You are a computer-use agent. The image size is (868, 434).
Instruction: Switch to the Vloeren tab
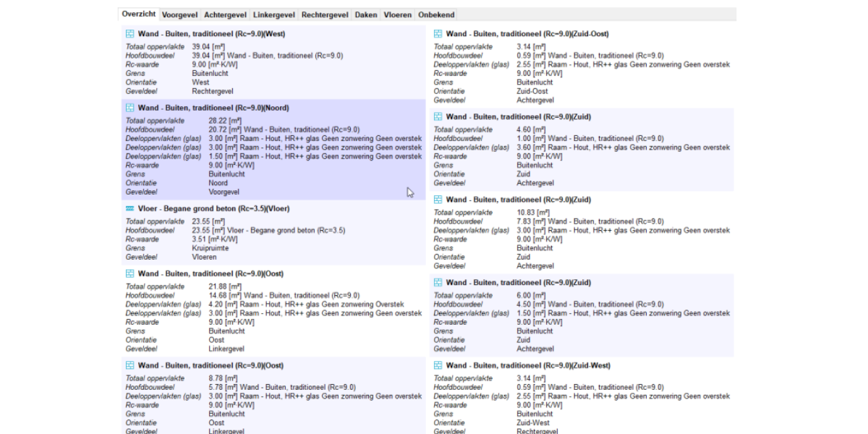(x=398, y=14)
